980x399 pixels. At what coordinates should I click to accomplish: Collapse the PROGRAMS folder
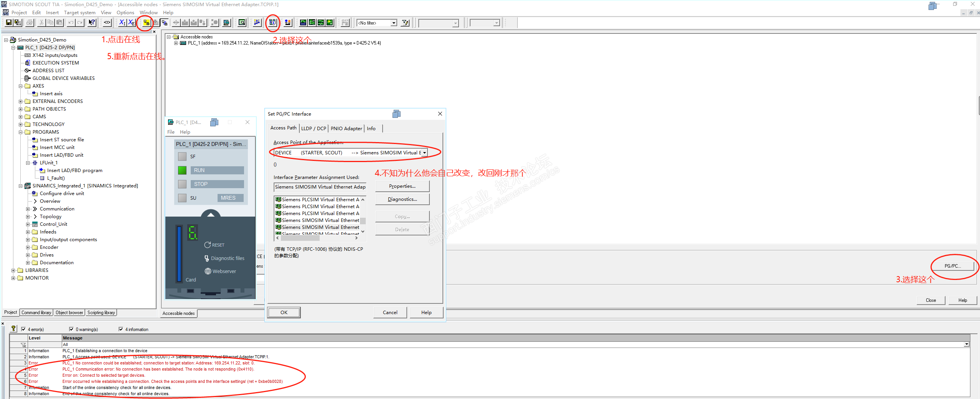[21, 132]
